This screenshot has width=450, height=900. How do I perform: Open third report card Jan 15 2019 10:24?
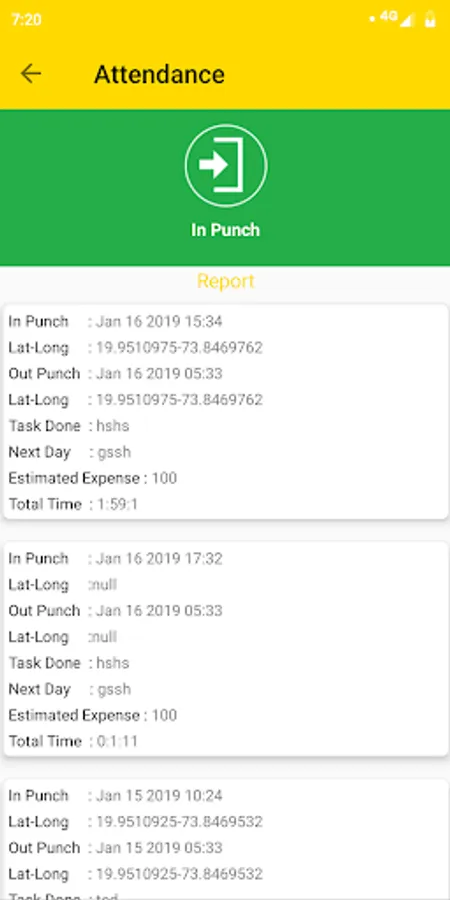pos(226,839)
